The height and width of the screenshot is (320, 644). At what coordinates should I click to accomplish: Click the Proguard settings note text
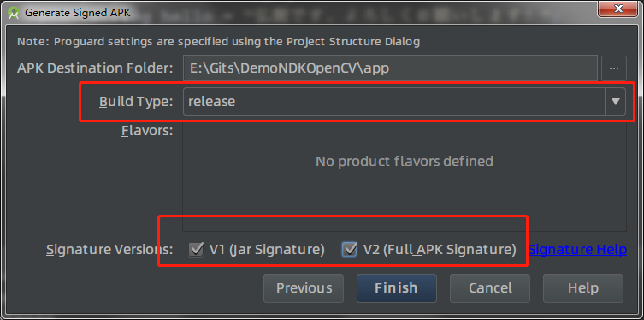coord(218,41)
